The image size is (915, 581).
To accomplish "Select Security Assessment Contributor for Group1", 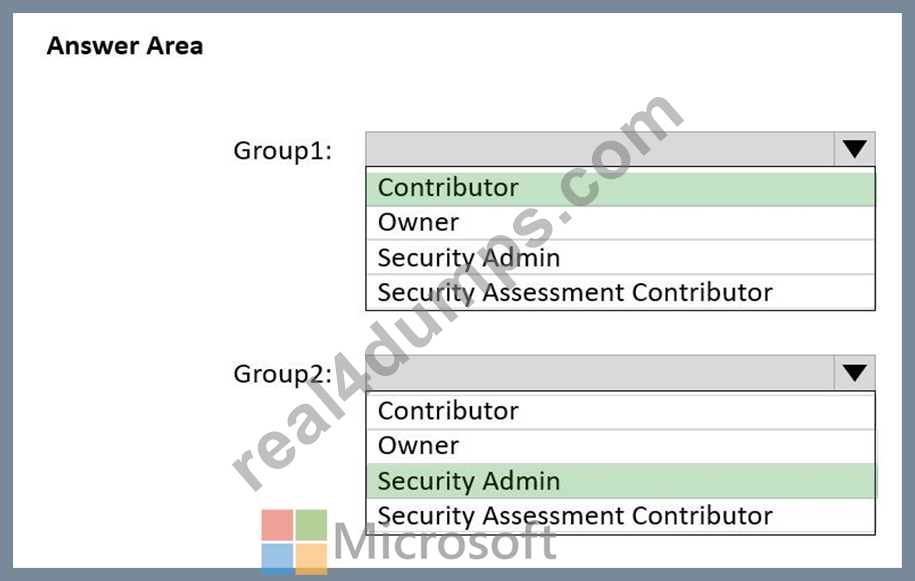I will (x=621, y=292).
